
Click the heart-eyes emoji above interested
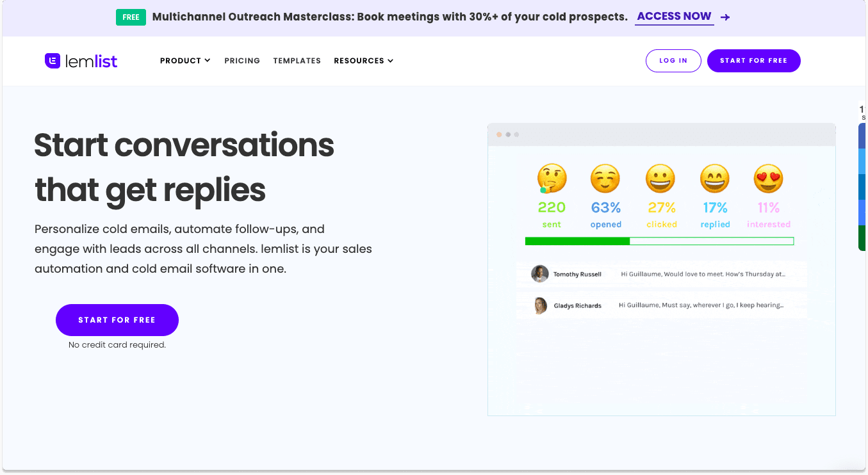pyautogui.click(x=769, y=179)
